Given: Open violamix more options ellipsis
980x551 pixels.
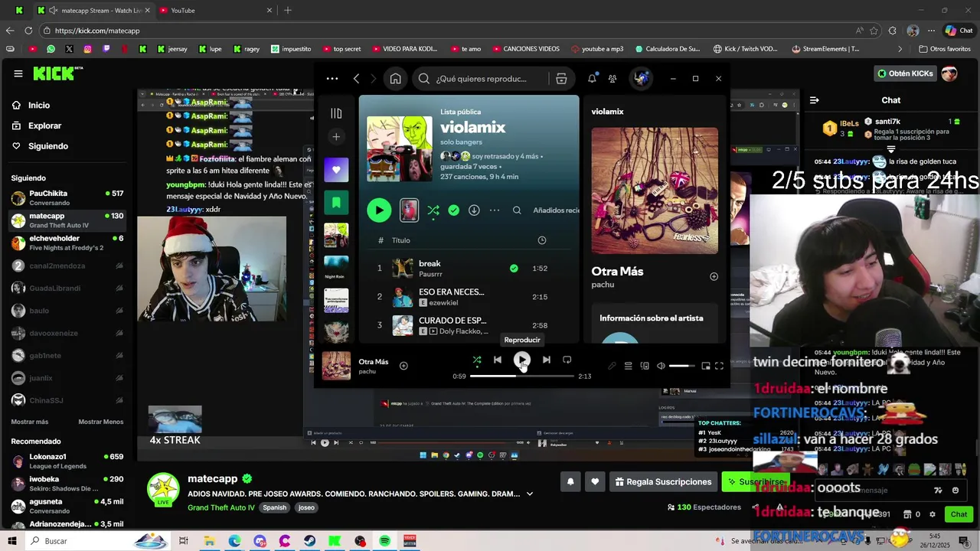Looking at the screenshot, I should coord(495,210).
